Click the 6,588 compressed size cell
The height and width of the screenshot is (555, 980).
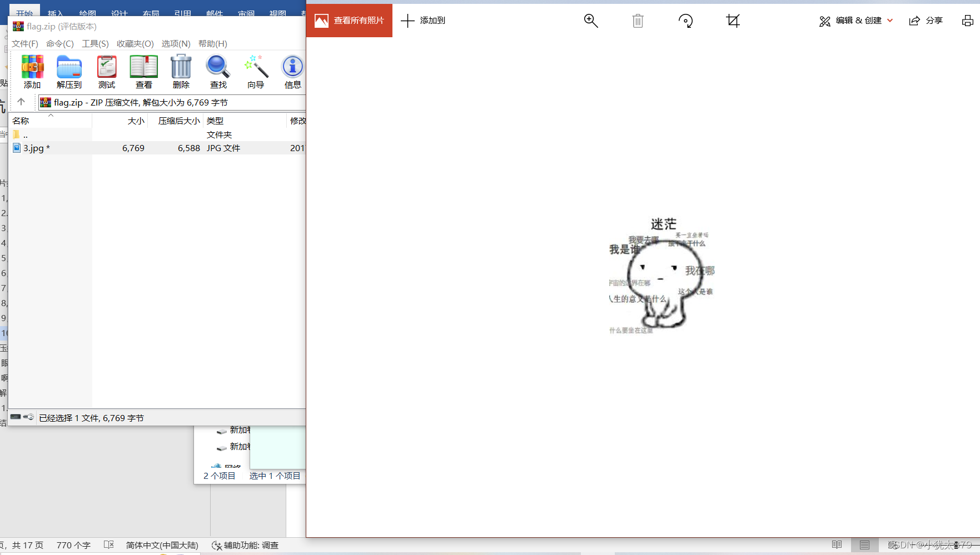pyautogui.click(x=189, y=148)
